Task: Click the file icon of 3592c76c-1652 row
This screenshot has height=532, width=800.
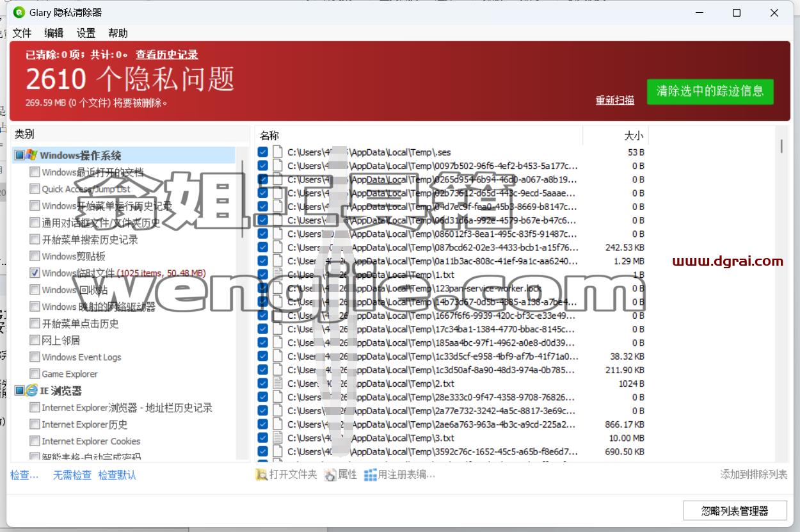Action: coord(278,451)
